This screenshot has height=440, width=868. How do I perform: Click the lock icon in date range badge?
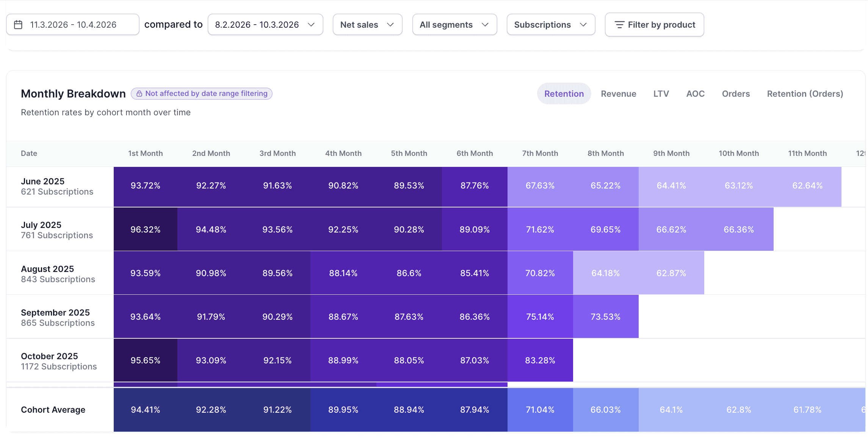(139, 94)
